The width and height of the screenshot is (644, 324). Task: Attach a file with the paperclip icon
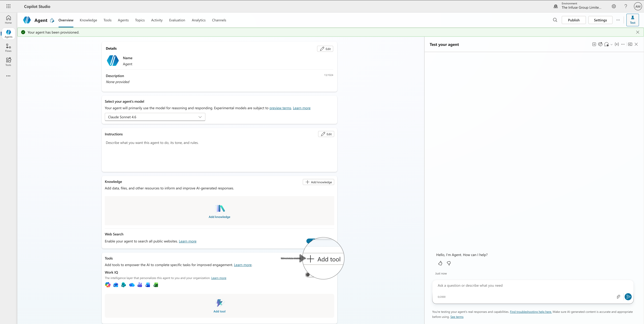(x=618, y=297)
